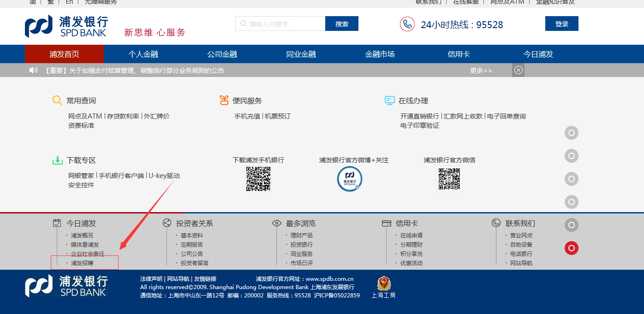Click the 开通直销银行 link
The width and height of the screenshot is (644, 314).
click(420, 116)
